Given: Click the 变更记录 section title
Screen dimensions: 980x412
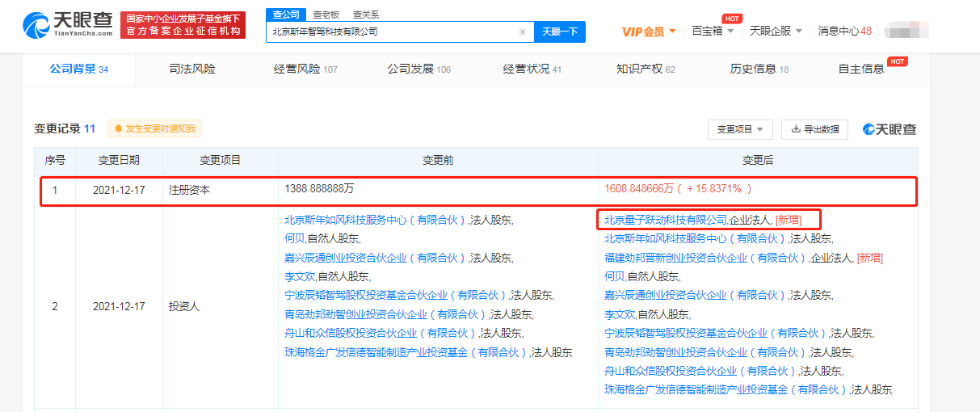Looking at the screenshot, I should tap(57, 128).
